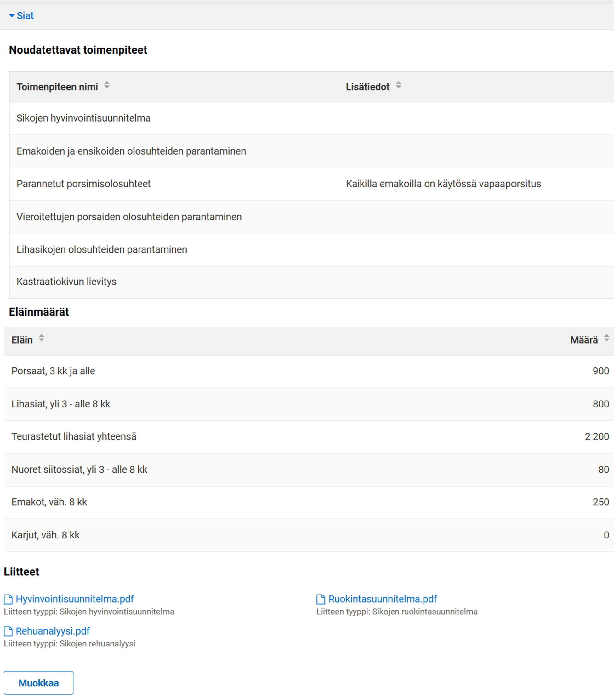Click the Rehuanalyysi.pdf file icon

[x=9, y=631]
